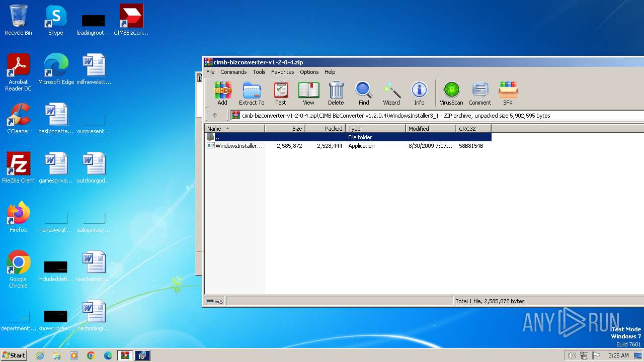Viewport: 644px width, 362px height.
Task: Click the SFX toolbar icon
Action: 508,94
